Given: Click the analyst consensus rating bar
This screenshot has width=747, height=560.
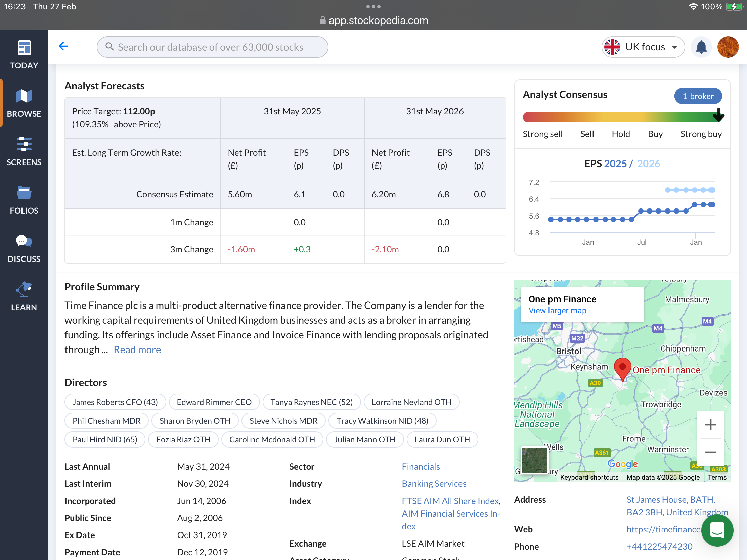Looking at the screenshot, I should (x=622, y=117).
